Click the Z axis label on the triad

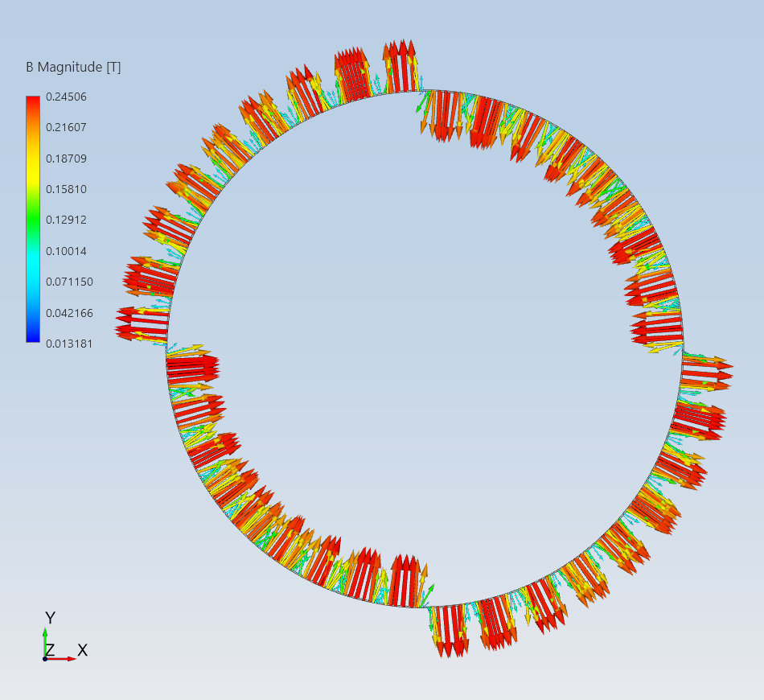pos(50,650)
